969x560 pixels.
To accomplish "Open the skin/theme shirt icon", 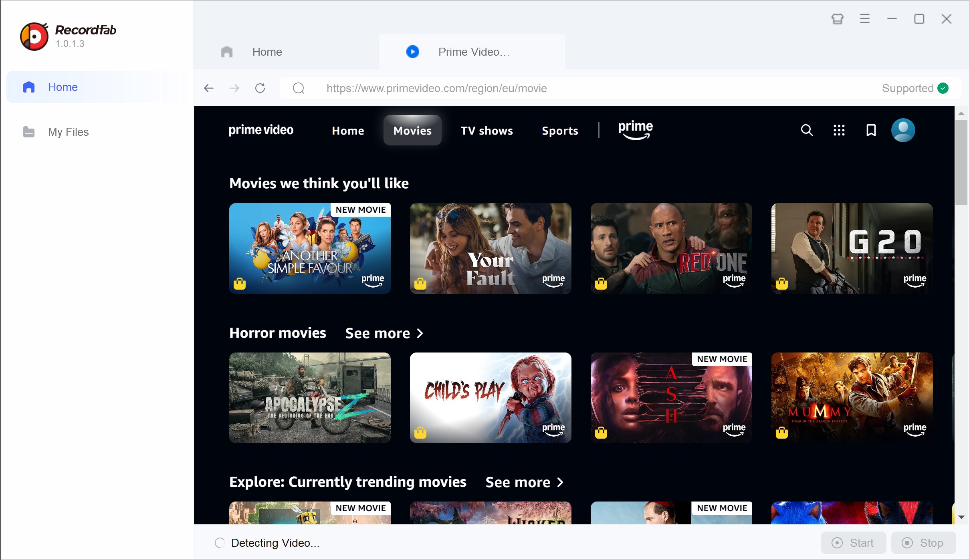I will 837,19.
